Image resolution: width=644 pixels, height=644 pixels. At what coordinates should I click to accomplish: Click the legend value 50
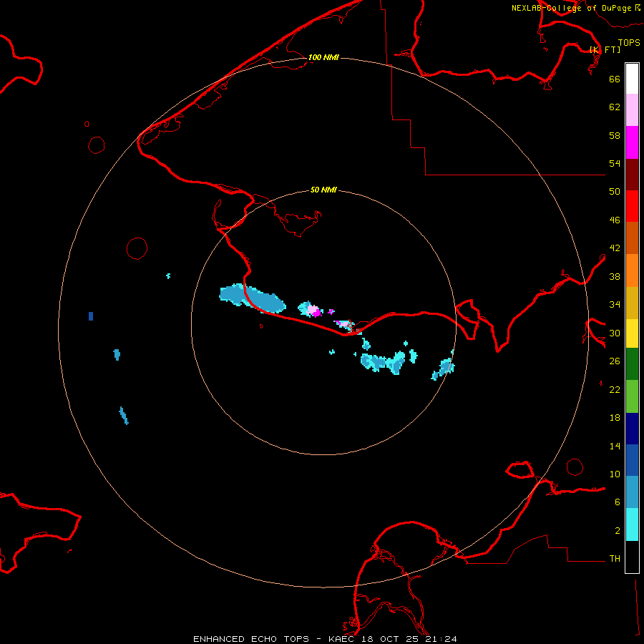(615, 191)
